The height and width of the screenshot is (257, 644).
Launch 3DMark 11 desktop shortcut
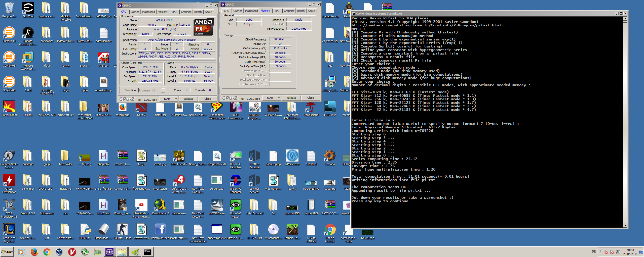click(x=9, y=35)
